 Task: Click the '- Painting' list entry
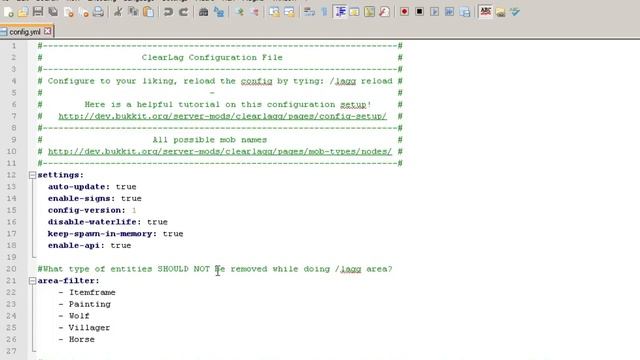[x=84, y=304]
